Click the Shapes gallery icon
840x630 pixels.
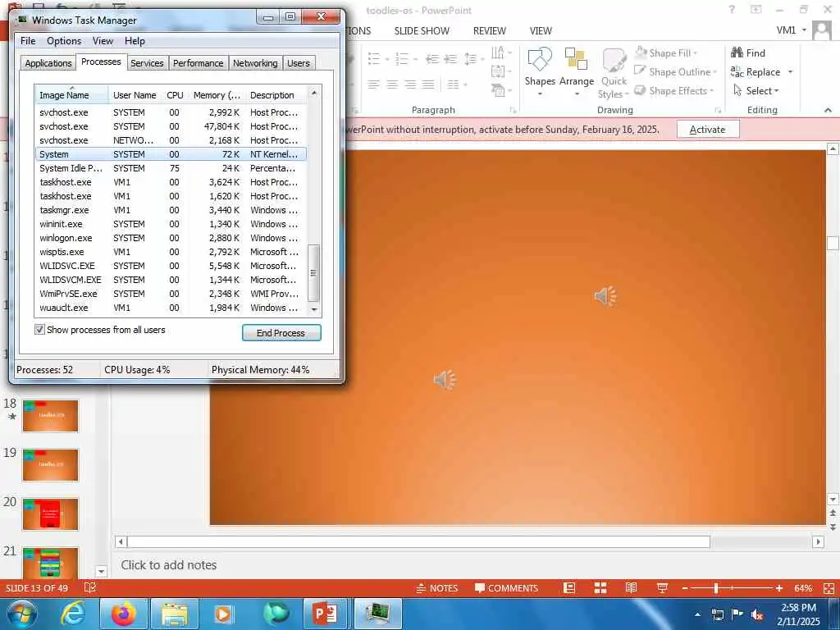[x=540, y=59]
